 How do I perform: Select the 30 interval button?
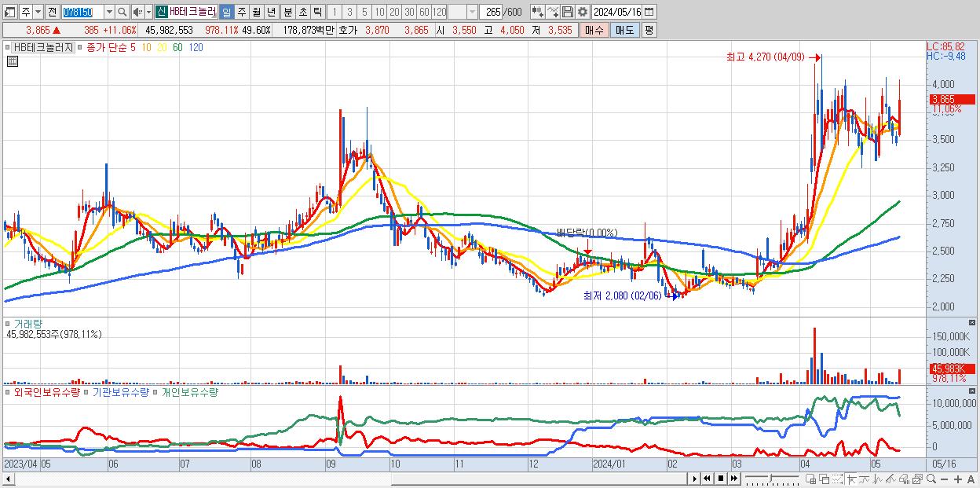(x=409, y=12)
